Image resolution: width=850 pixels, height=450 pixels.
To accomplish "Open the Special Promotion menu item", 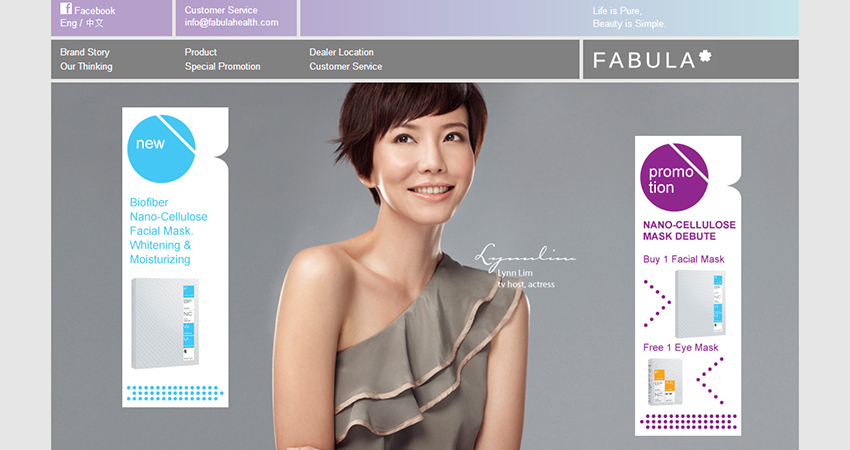I will click(222, 66).
